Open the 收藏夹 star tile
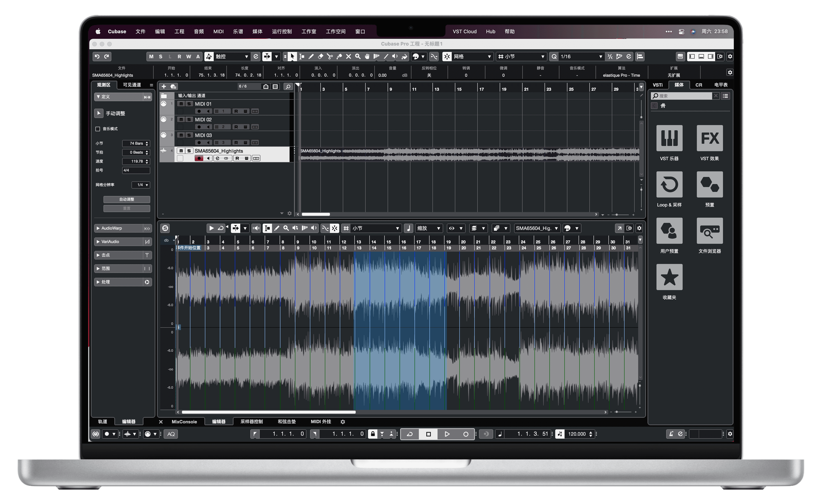This screenshot has width=822, height=504. point(669,277)
